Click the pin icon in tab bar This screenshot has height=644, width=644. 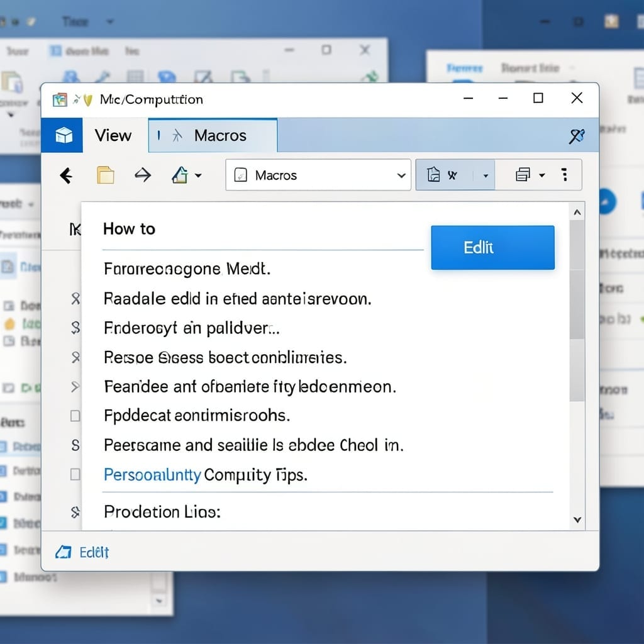[577, 136]
